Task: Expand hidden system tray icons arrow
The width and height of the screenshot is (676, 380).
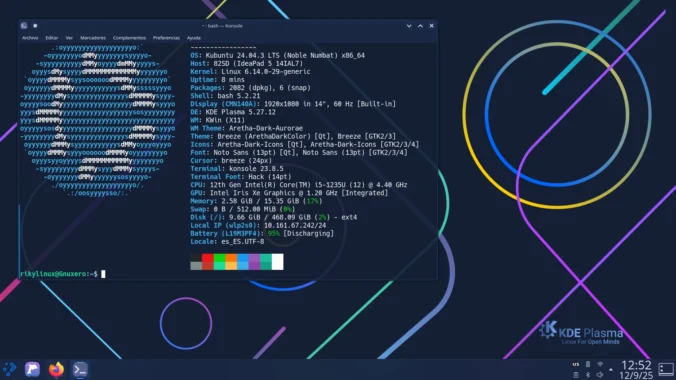Action: [611, 370]
